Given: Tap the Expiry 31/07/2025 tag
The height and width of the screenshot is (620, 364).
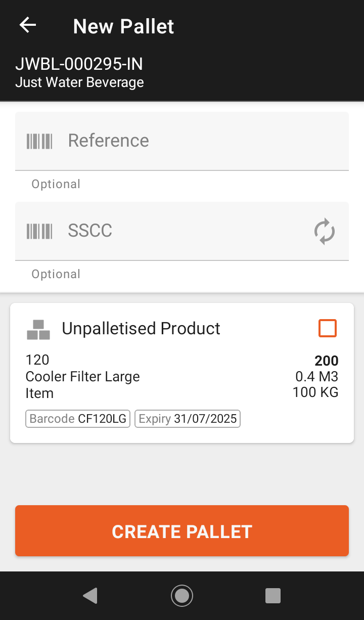Looking at the screenshot, I should (188, 419).
